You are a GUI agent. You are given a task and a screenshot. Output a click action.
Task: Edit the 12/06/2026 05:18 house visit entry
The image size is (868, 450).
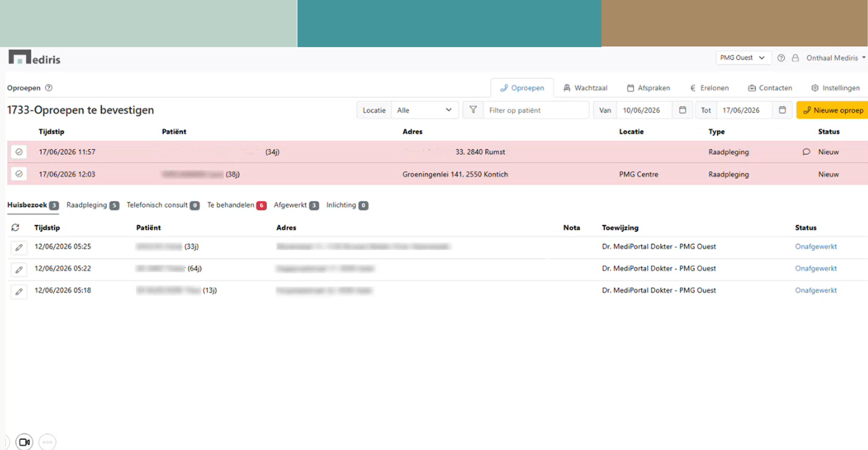click(19, 291)
